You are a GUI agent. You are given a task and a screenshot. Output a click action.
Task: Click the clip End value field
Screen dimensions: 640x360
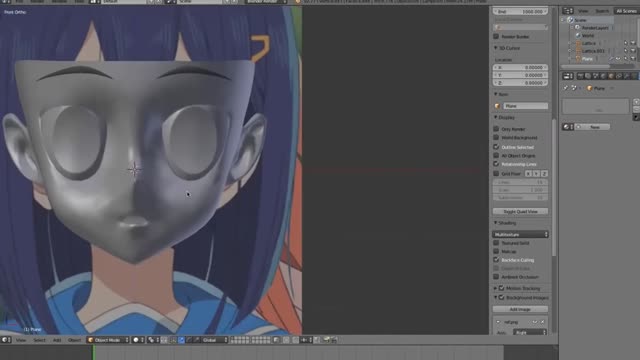pyautogui.click(x=520, y=11)
